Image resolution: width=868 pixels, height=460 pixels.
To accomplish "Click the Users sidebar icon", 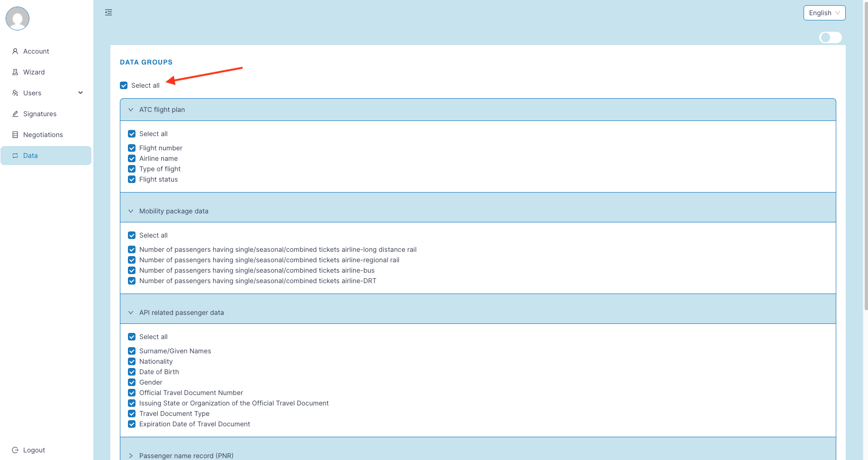I will click(x=15, y=93).
